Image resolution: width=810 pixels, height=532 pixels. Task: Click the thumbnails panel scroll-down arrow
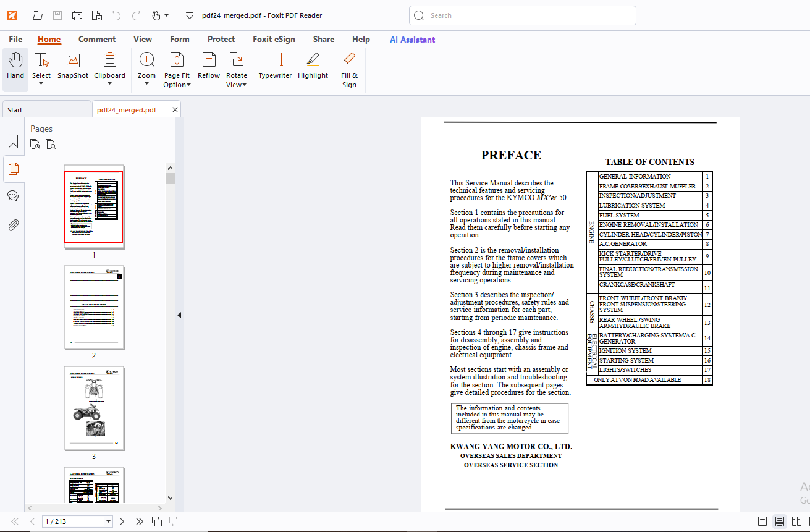(x=170, y=497)
